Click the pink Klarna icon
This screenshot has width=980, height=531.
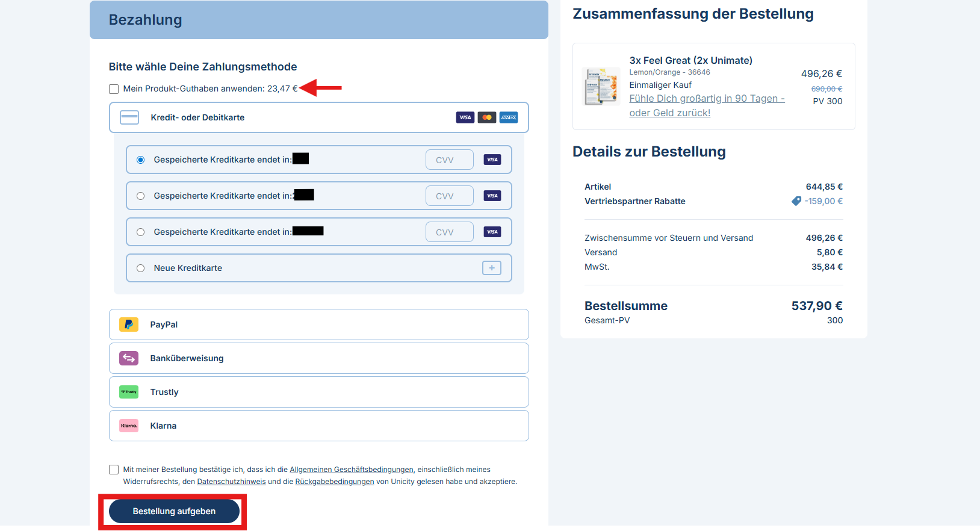point(129,426)
